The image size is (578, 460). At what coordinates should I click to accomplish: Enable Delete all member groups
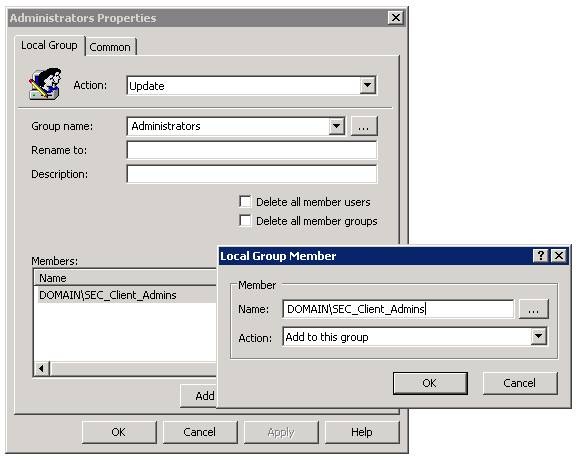coord(245,221)
